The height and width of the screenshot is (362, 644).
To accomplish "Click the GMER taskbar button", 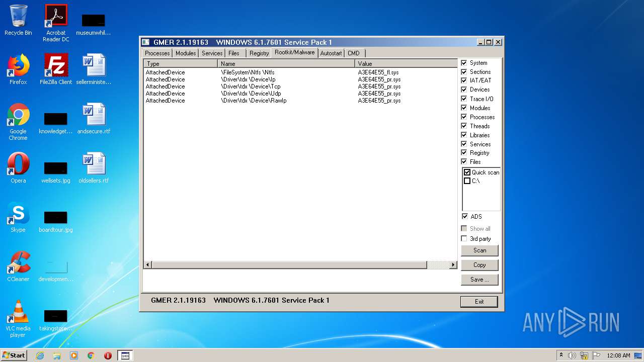I will coord(125,355).
